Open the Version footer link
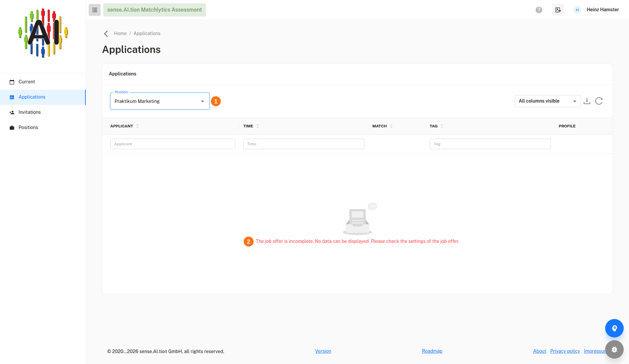This screenshot has width=629, height=364. tap(323, 351)
